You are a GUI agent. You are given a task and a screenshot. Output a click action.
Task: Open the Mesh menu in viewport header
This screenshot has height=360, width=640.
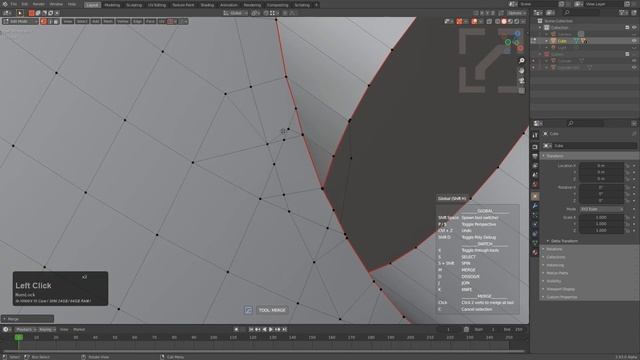[x=108, y=21]
